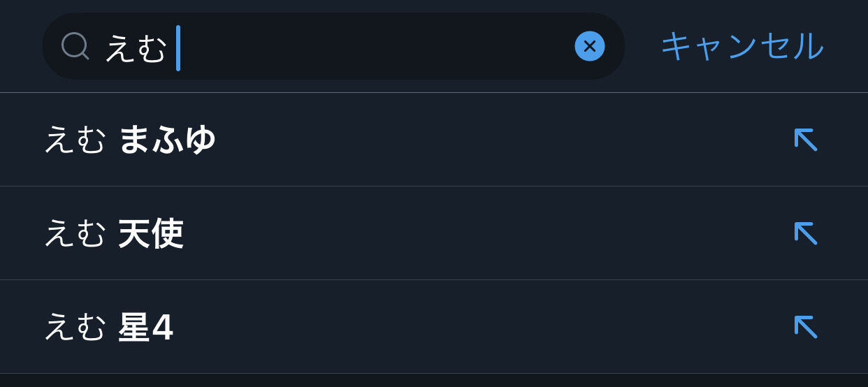Click the えむ prefix of the 星4 suggestion

point(75,328)
